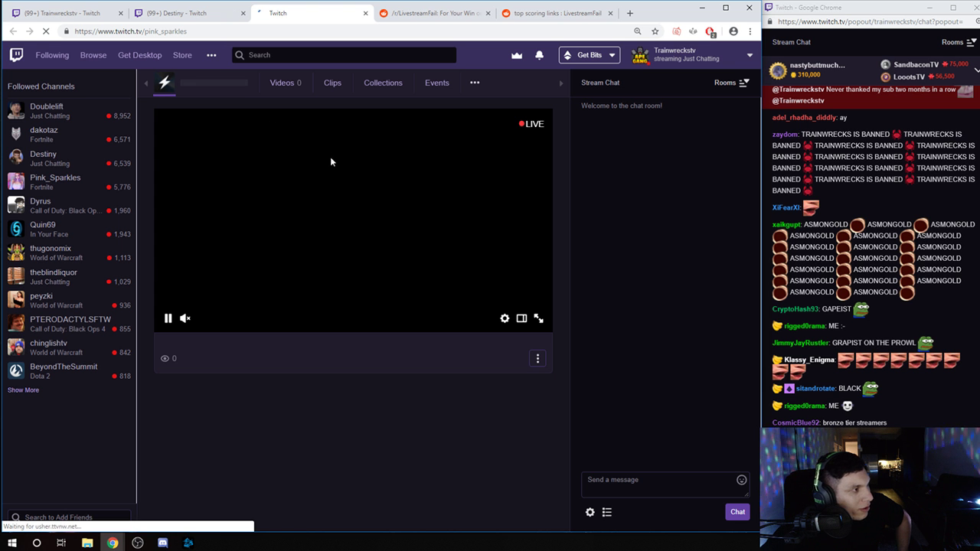Open the notifications bell
This screenshot has width=980, height=551.
(539, 55)
